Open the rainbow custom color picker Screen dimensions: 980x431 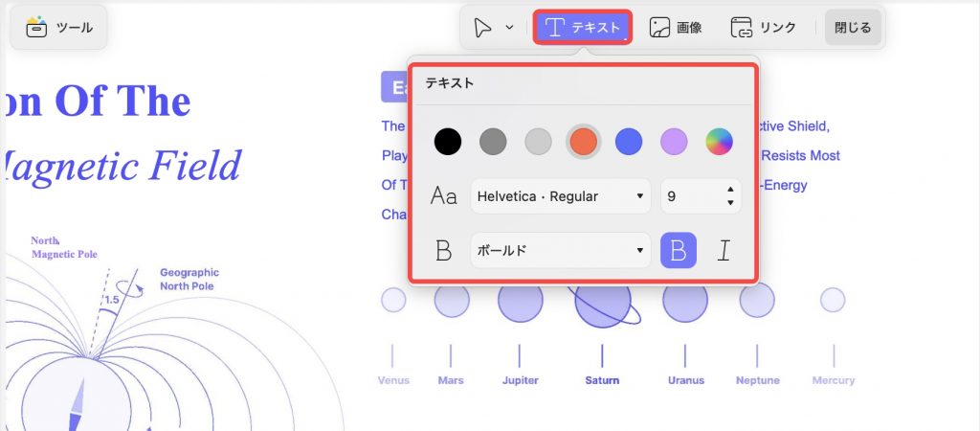point(719,142)
